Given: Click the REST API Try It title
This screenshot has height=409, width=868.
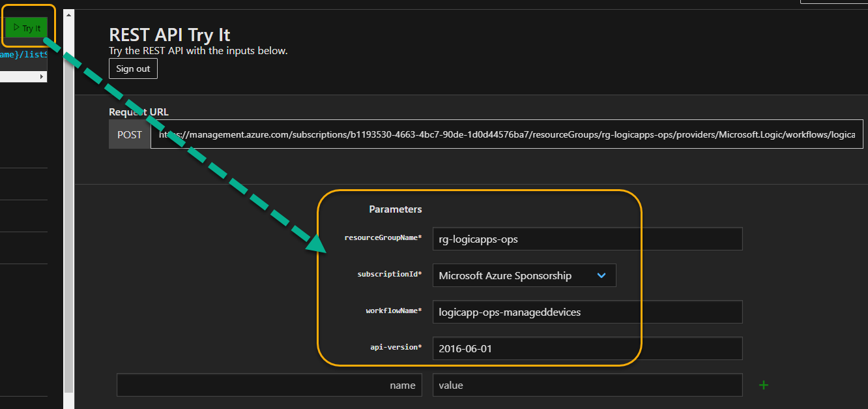Looking at the screenshot, I should 169,35.
